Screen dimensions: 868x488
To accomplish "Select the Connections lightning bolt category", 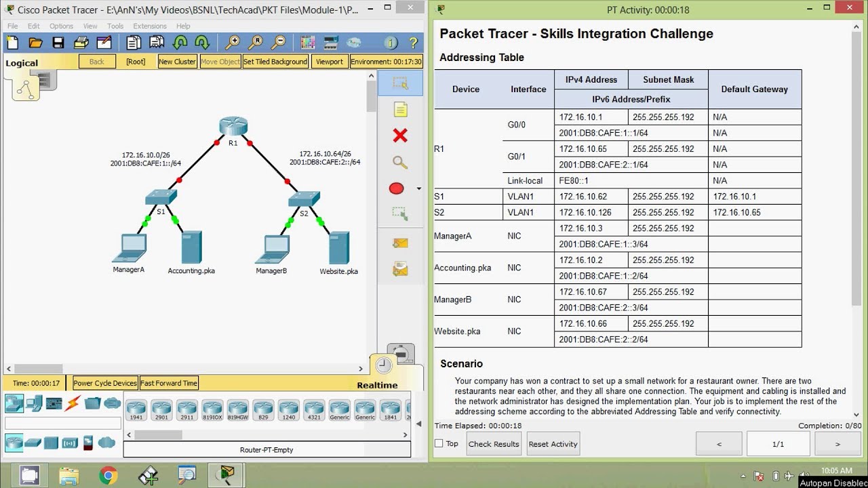I will pos(73,403).
